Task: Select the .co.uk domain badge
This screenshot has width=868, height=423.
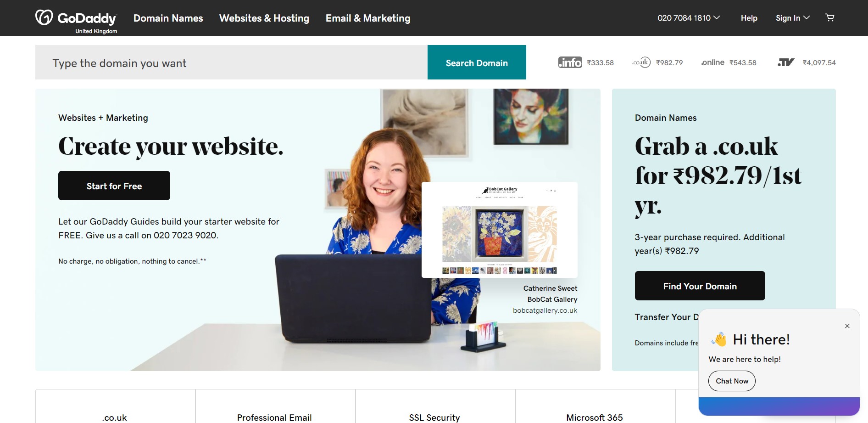Action: click(641, 62)
